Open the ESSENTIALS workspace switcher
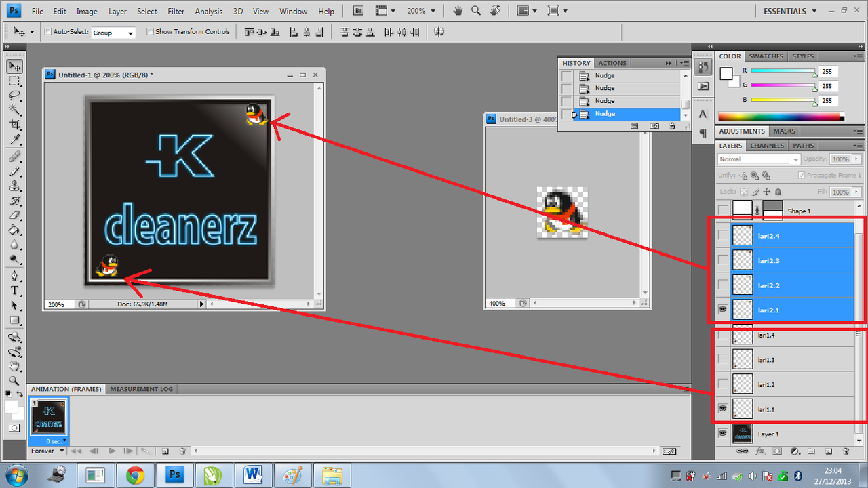 [x=790, y=11]
